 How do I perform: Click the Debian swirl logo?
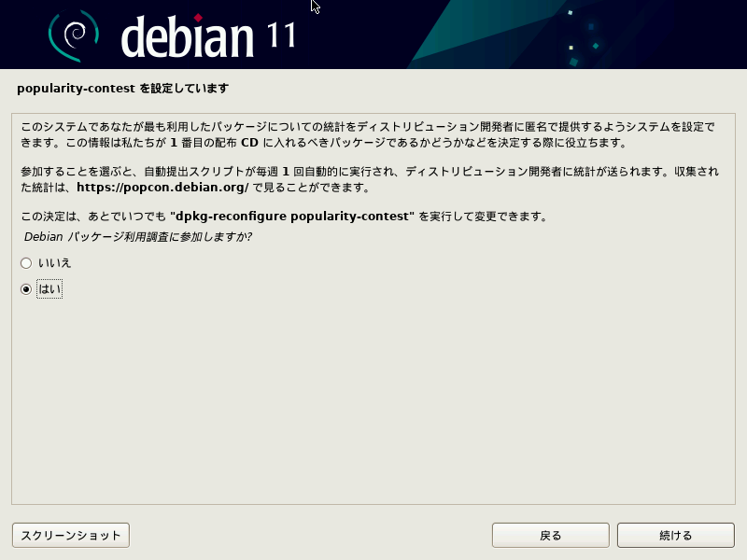[74, 35]
